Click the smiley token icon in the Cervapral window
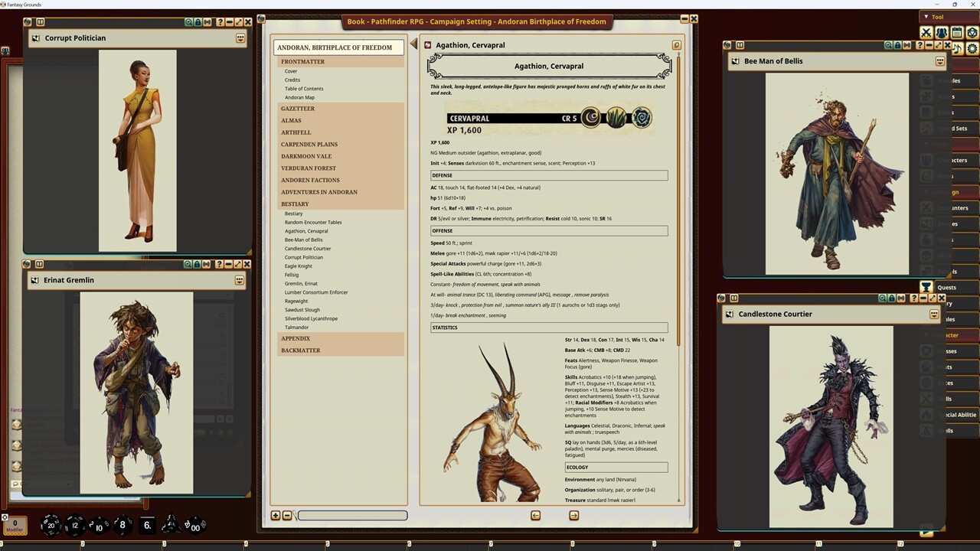The height and width of the screenshot is (551, 980). click(x=427, y=44)
